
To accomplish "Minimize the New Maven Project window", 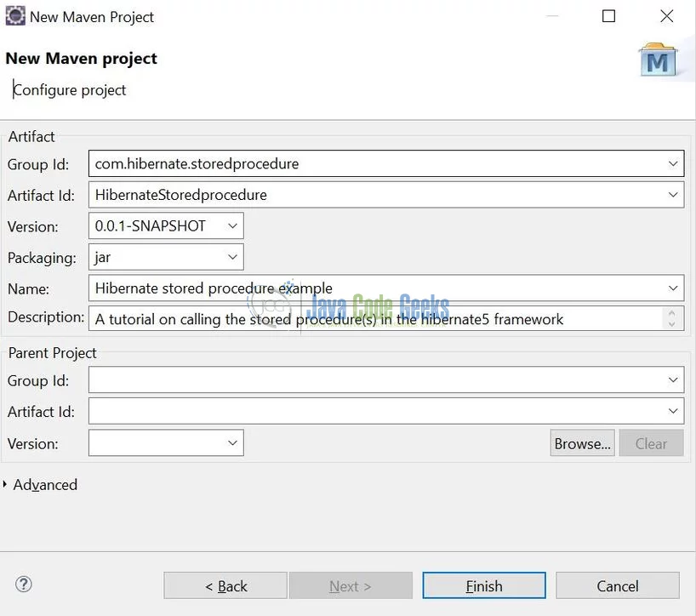I will click(551, 16).
